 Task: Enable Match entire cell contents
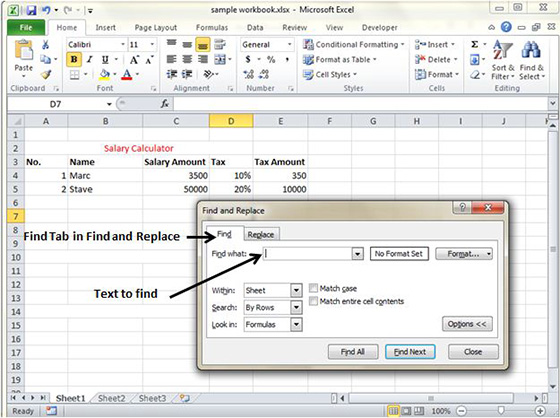[314, 301]
